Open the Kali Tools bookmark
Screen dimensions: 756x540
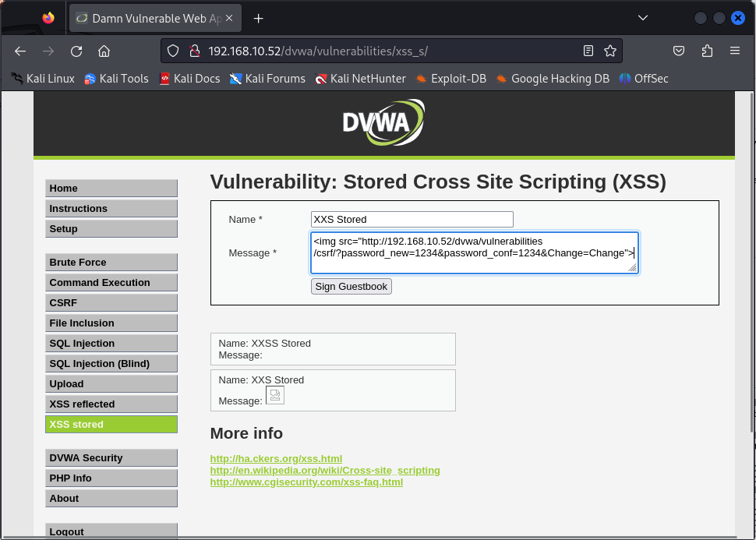click(x=116, y=79)
